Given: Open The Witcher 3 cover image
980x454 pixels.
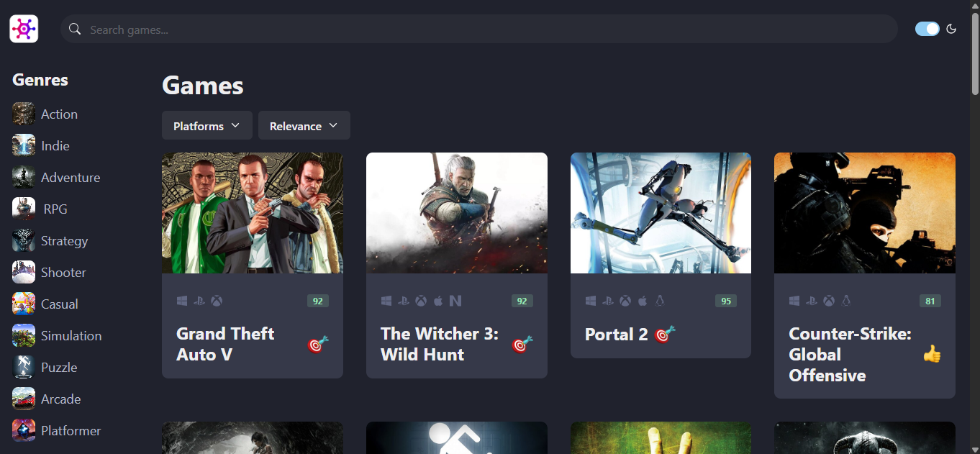Looking at the screenshot, I should tap(457, 213).
